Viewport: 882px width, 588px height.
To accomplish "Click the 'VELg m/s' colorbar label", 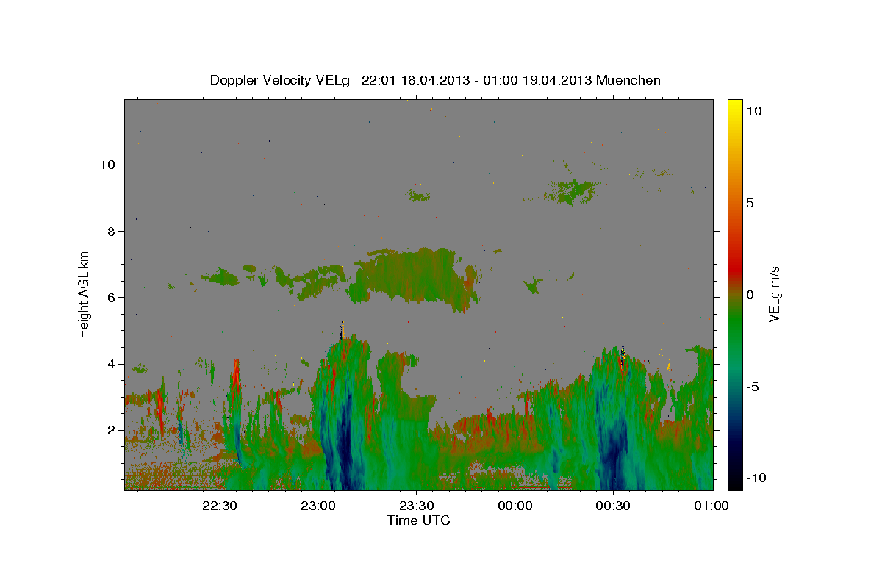I will point(774,294).
